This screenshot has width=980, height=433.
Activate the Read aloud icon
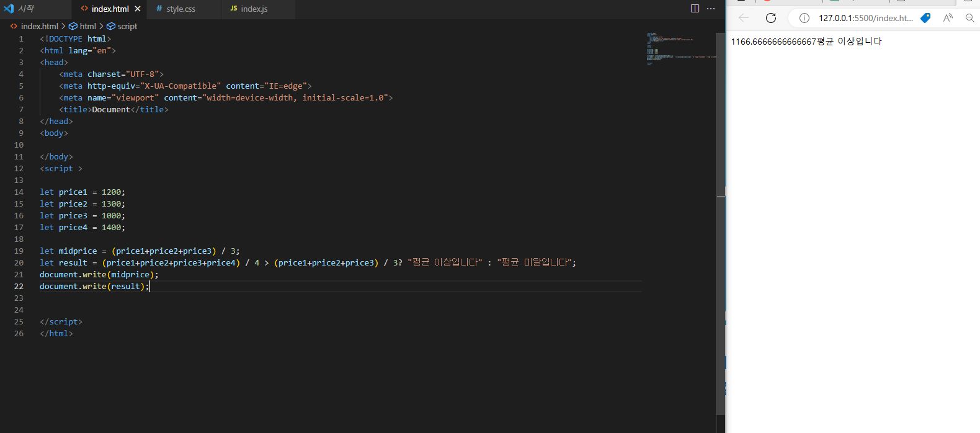pyautogui.click(x=948, y=18)
